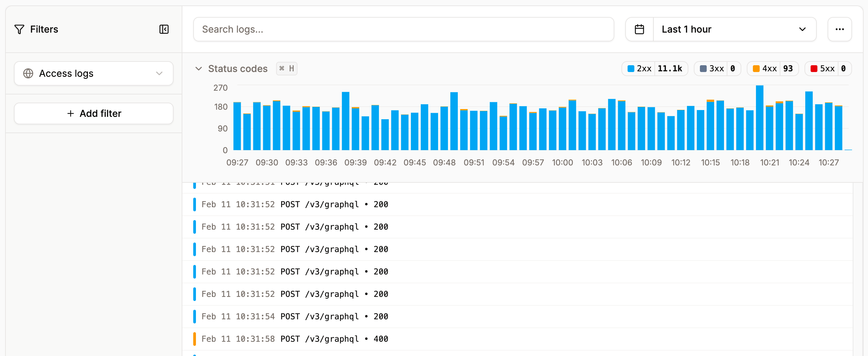Toggle visibility of 4xx responses
868x356 pixels.
click(x=773, y=68)
